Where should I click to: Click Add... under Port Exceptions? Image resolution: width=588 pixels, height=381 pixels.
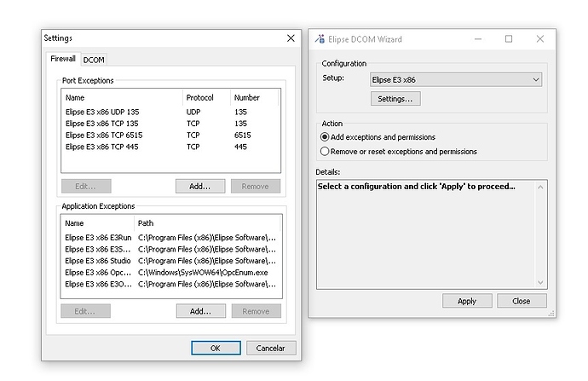point(200,187)
